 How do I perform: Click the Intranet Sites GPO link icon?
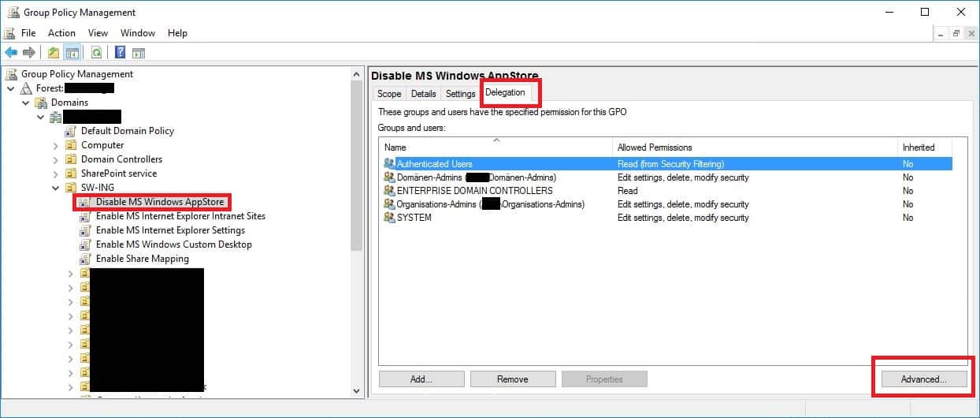coord(85,216)
